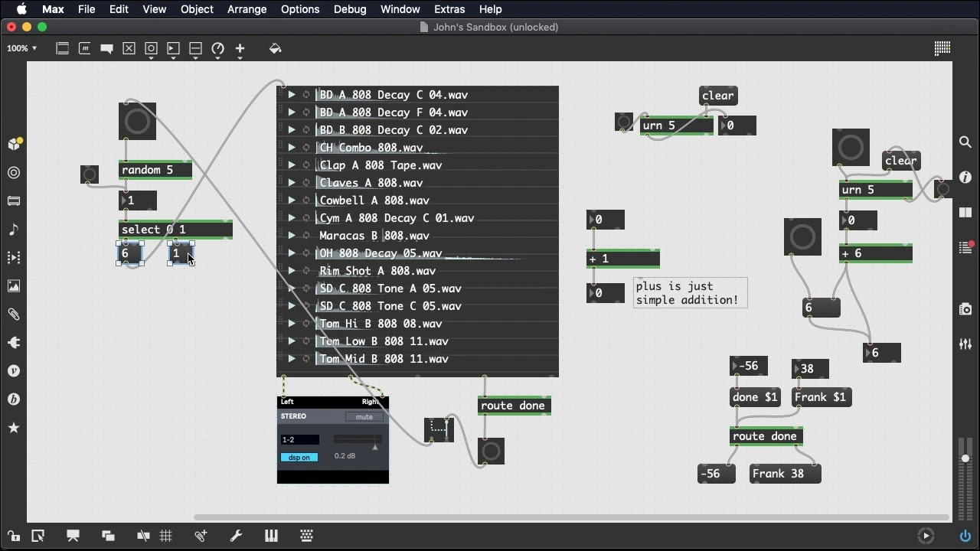Toggle loop for Maracas B 808.wav

[306, 236]
